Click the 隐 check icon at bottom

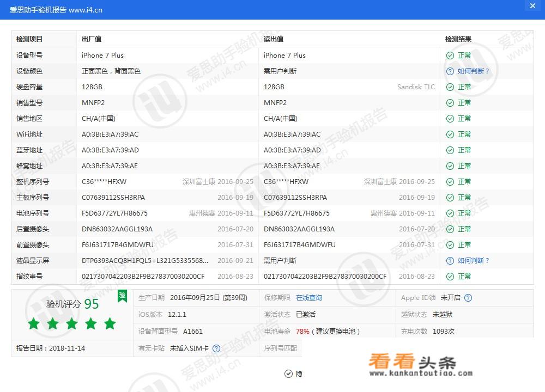coord(288,373)
